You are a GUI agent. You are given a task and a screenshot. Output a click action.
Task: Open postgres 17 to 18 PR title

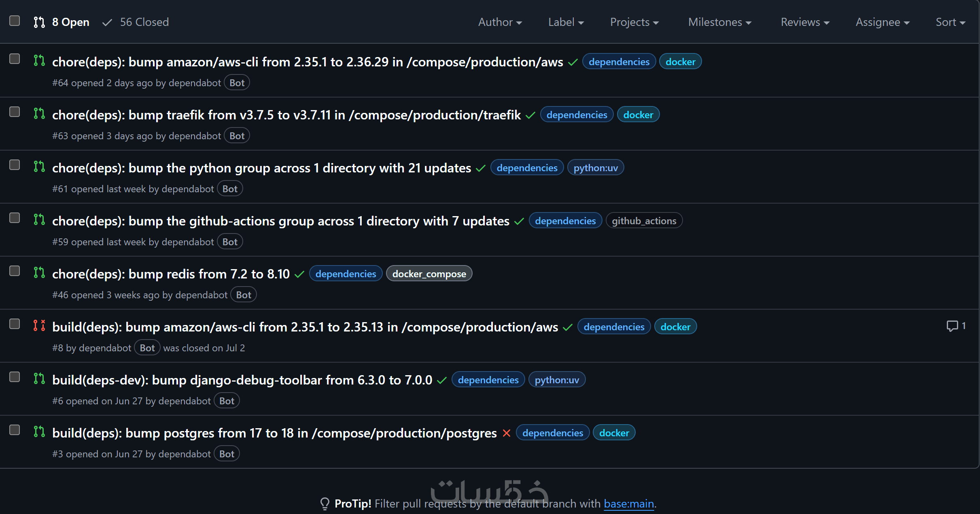click(274, 433)
